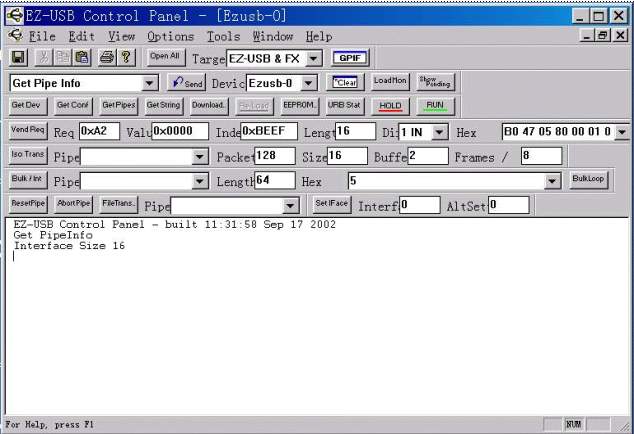Open the Tools menu
The width and height of the screenshot is (634, 434).
point(223,36)
